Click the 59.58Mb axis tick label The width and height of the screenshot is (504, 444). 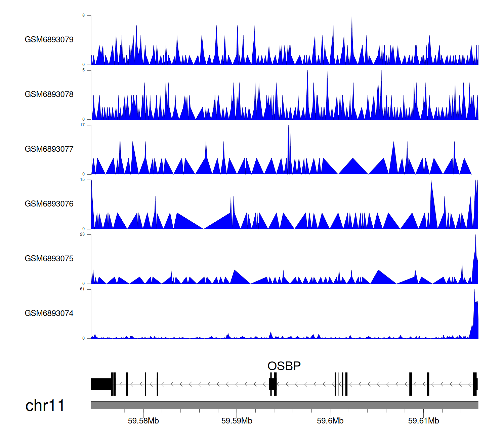(143, 421)
